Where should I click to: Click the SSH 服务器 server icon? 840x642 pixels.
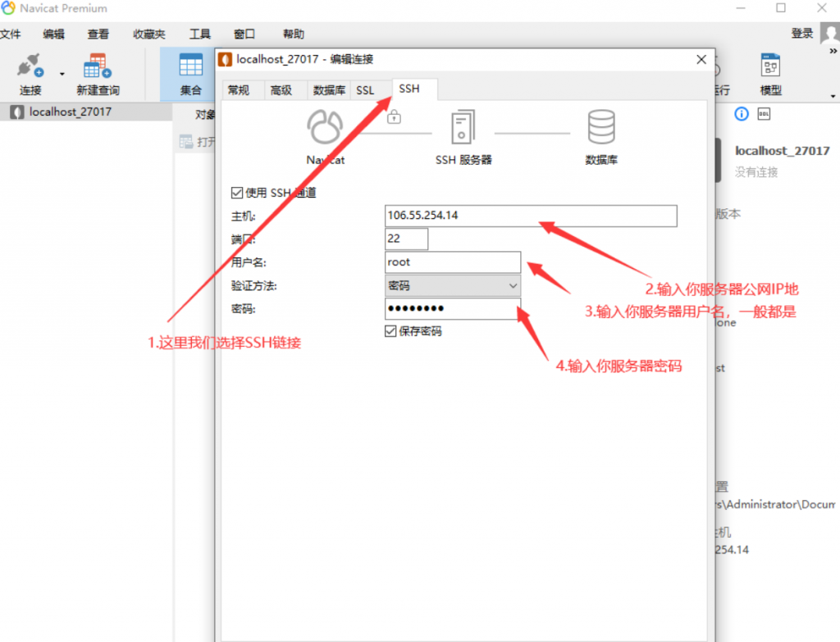[463, 127]
